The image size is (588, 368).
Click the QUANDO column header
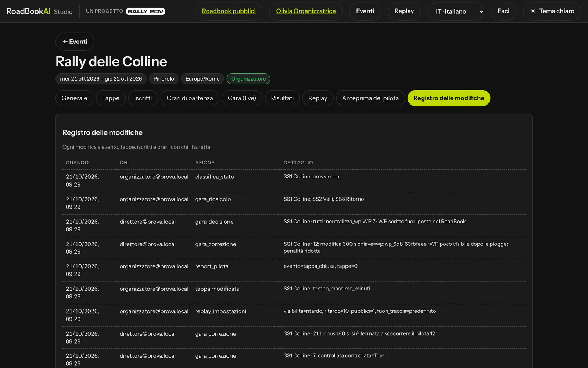pyautogui.click(x=77, y=163)
